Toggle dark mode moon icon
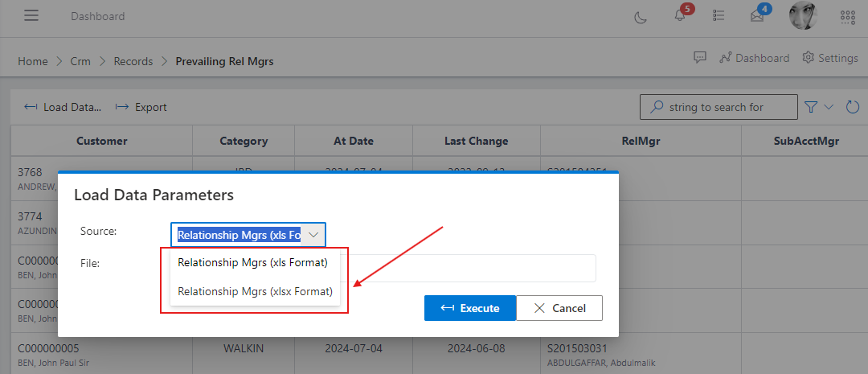 [x=641, y=17]
